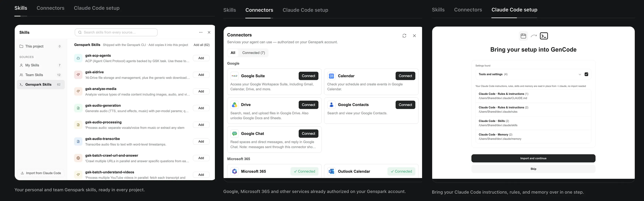Click the gsk-batch-understand-videos skill icon
The width and height of the screenshot is (644, 201).
78,174
